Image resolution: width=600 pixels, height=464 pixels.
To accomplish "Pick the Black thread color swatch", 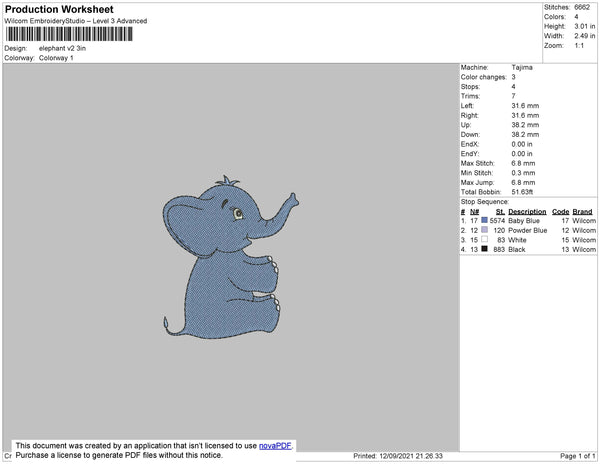I will point(485,249).
